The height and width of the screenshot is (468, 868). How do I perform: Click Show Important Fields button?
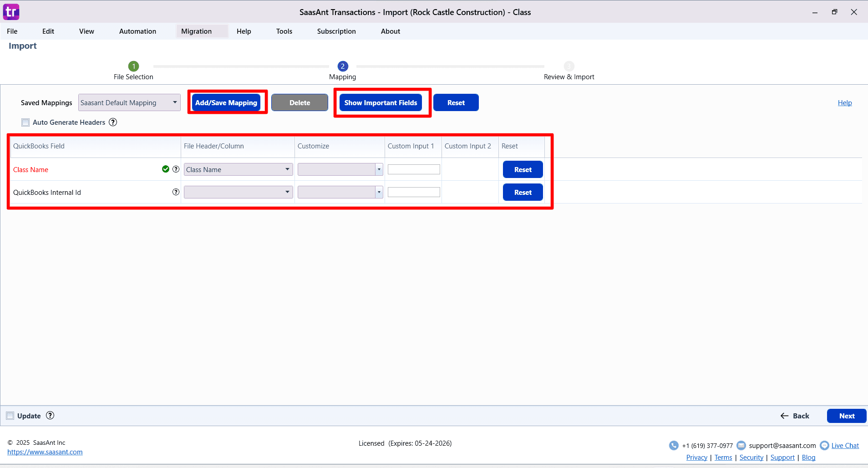pos(381,102)
